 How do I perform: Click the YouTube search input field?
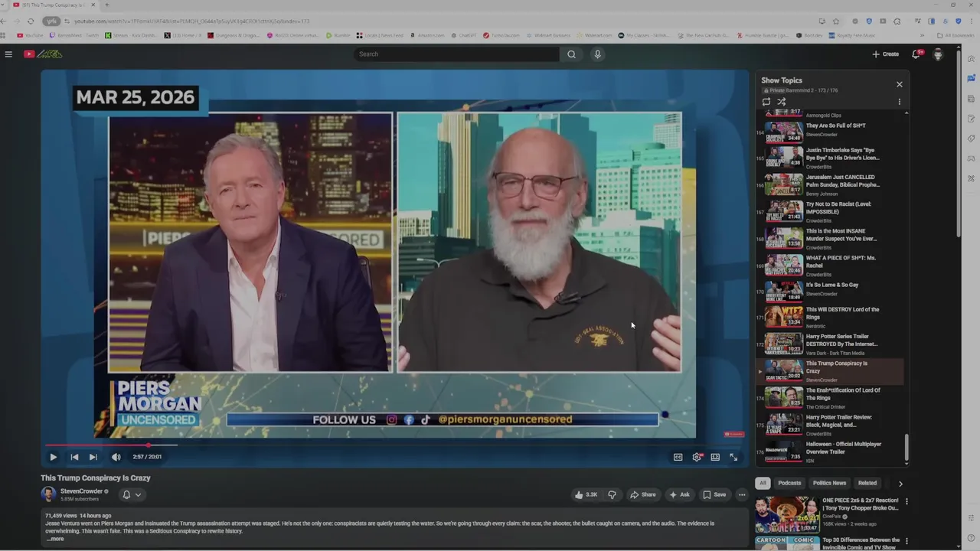456,54
